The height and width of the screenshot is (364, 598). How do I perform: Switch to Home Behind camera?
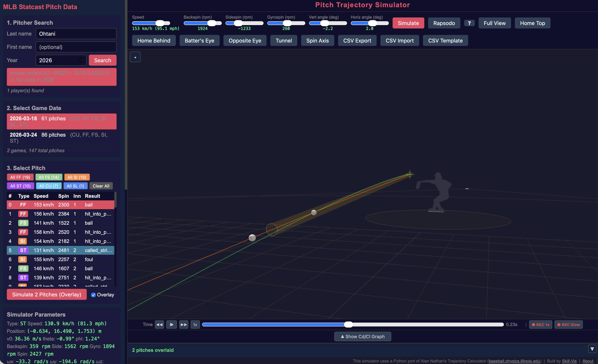[154, 41]
